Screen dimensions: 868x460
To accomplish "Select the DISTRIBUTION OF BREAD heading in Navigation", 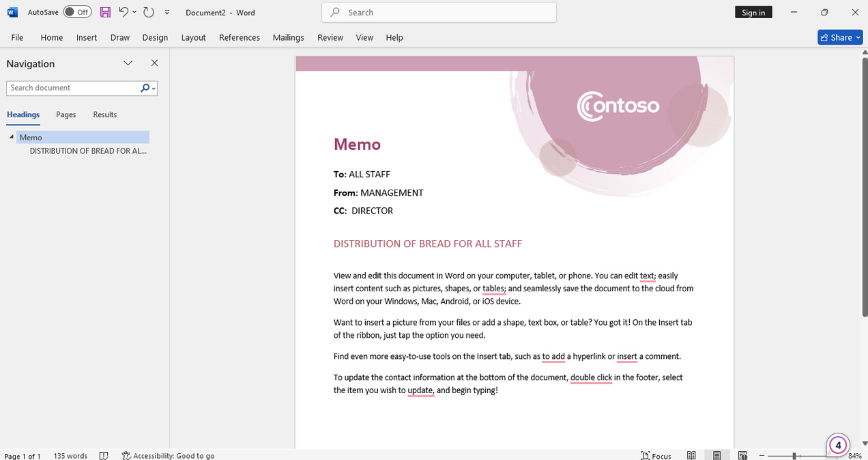I will pyautogui.click(x=88, y=151).
